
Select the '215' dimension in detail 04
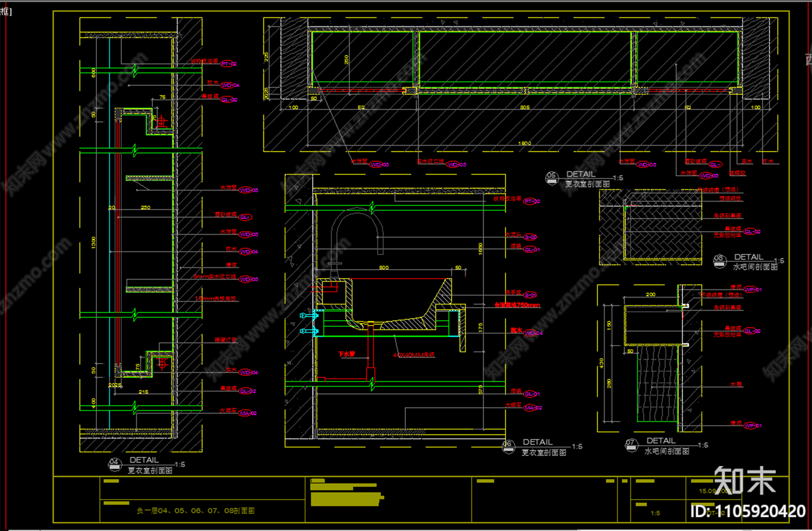point(143,392)
